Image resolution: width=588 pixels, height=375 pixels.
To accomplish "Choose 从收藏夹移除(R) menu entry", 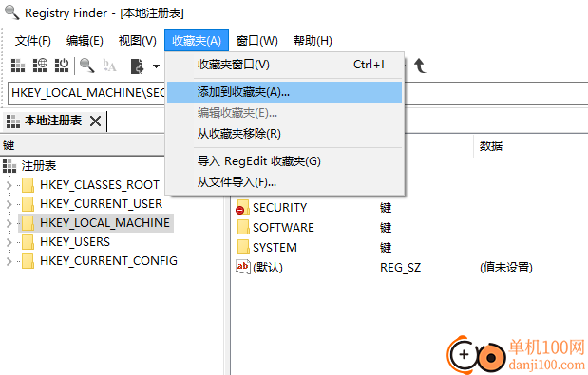I will point(285,133).
